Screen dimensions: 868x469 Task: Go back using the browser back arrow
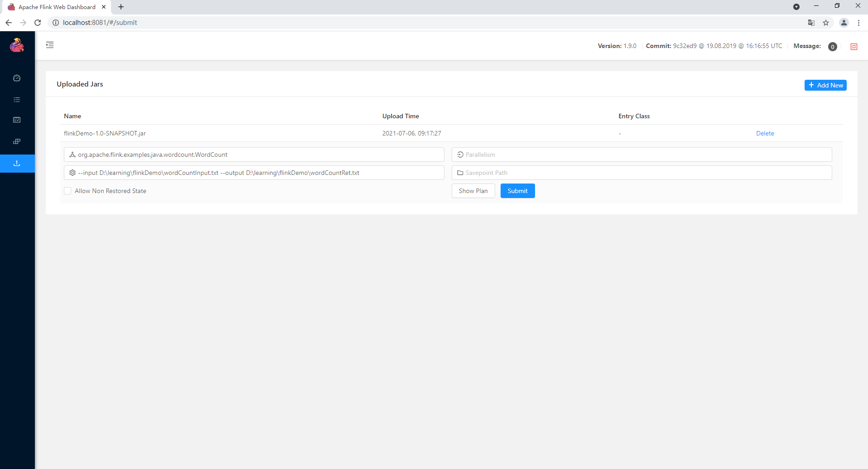[x=9, y=23]
